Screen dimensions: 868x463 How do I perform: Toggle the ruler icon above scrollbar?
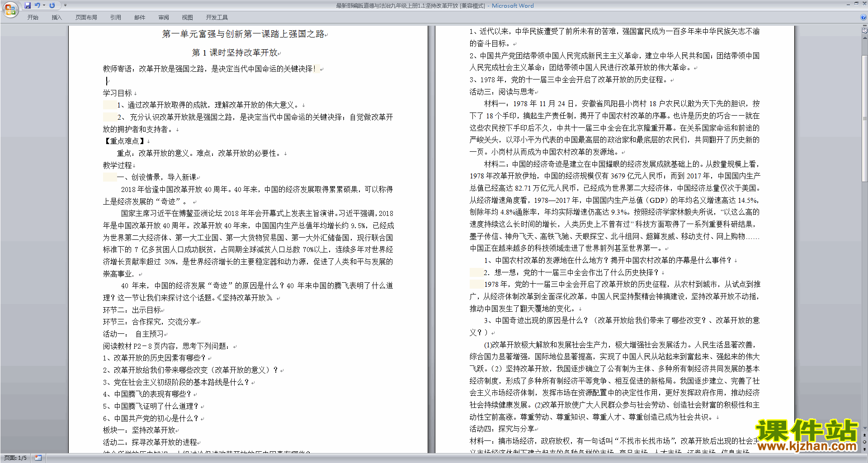coord(864,31)
